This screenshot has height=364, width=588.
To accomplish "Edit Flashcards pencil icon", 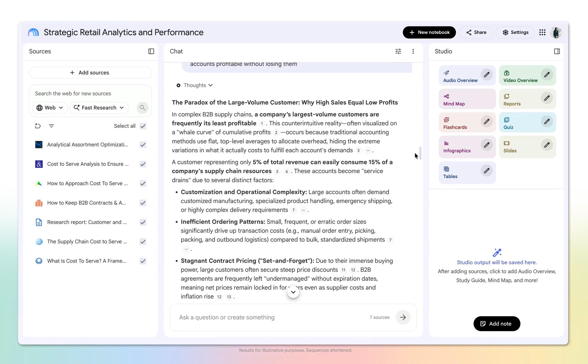I will click(486, 121).
